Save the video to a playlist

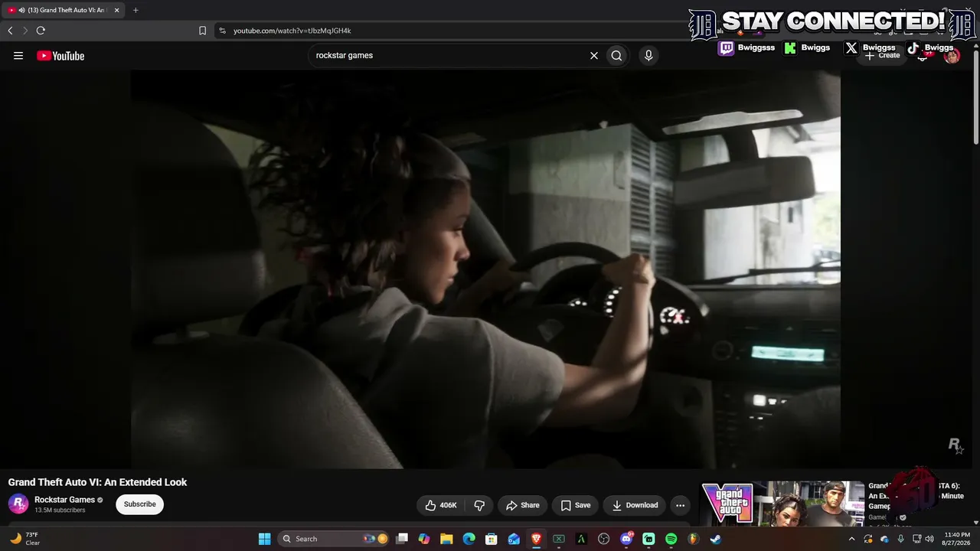click(x=576, y=505)
